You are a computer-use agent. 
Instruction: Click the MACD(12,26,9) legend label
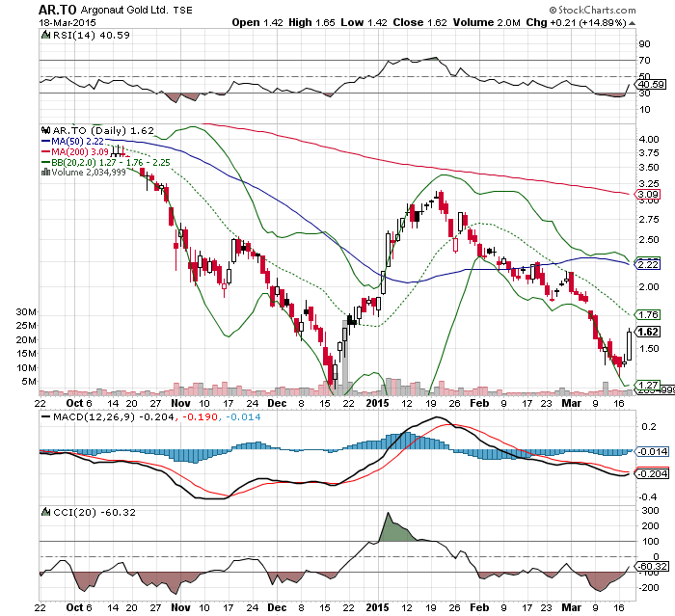pos(93,417)
